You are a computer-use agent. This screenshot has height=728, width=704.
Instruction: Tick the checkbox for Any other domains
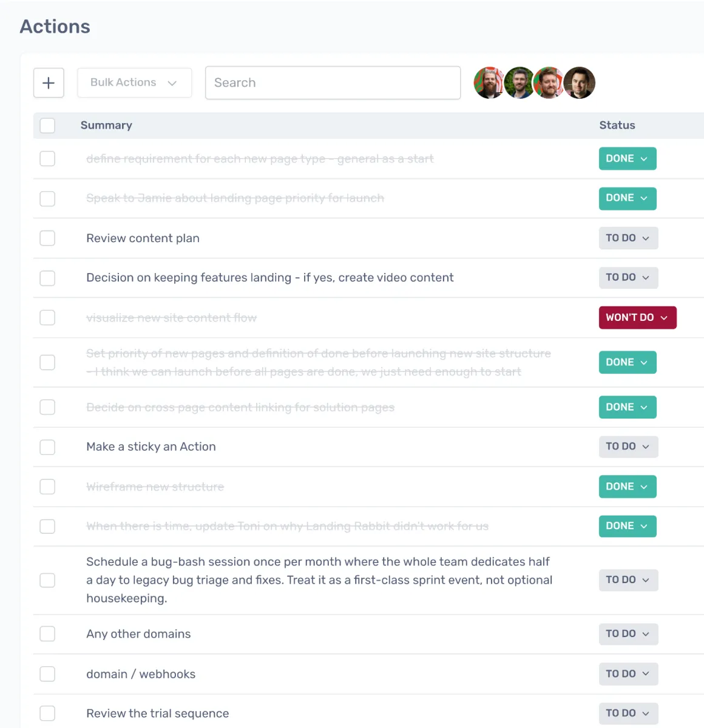pos(47,634)
